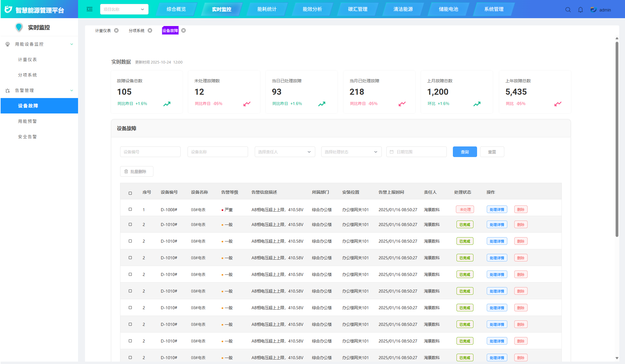The width and height of the screenshot is (625, 364).
Task: Close the 设备故障 tab
Action: [x=184, y=31]
